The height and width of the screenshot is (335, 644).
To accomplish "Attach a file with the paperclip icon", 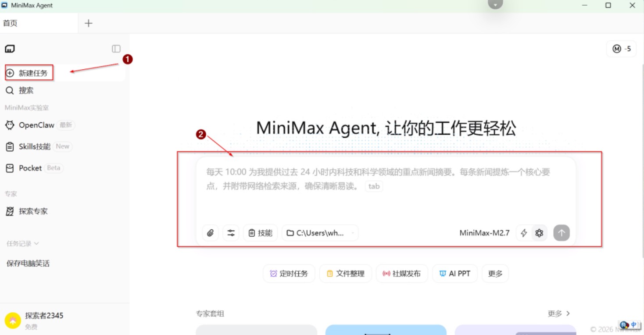I will [210, 233].
